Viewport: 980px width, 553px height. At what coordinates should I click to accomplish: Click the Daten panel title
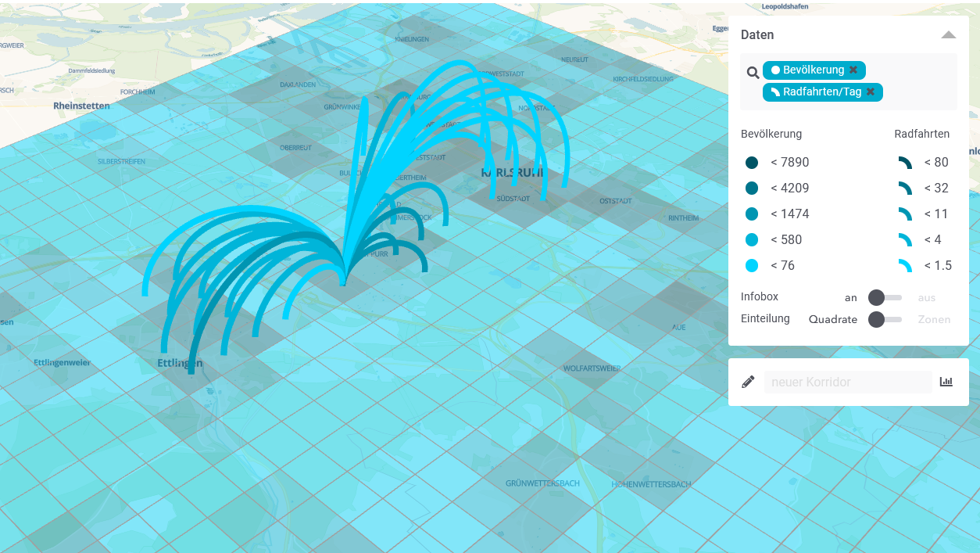pos(757,35)
